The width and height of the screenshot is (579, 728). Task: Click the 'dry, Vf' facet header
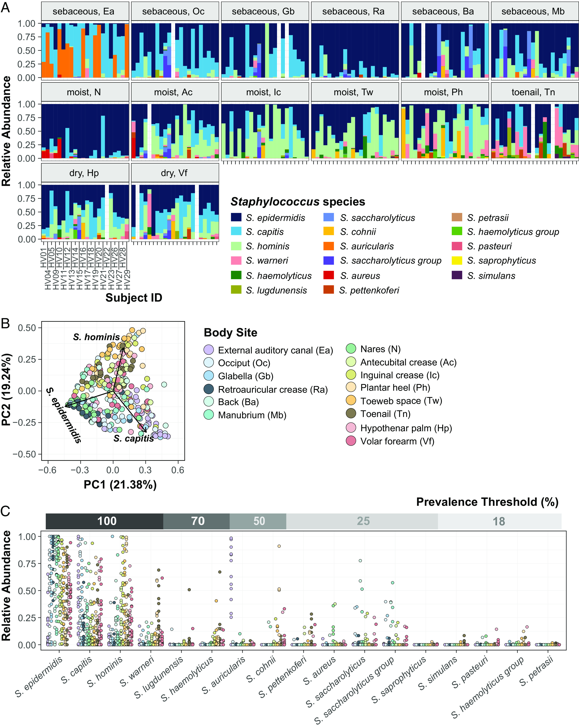click(x=175, y=173)
